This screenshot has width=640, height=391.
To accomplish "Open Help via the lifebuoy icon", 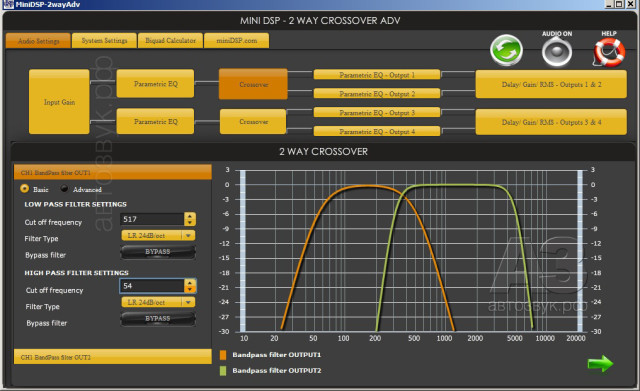I will tap(608, 52).
